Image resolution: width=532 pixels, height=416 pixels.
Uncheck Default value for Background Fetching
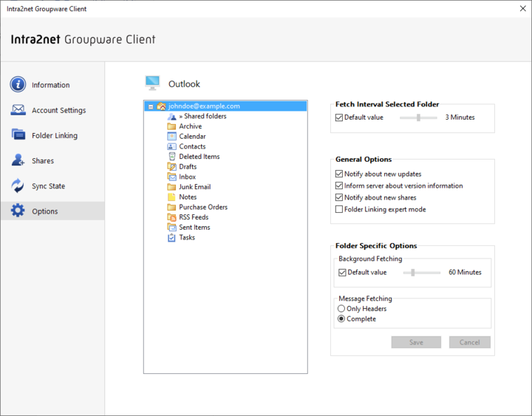(x=342, y=273)
